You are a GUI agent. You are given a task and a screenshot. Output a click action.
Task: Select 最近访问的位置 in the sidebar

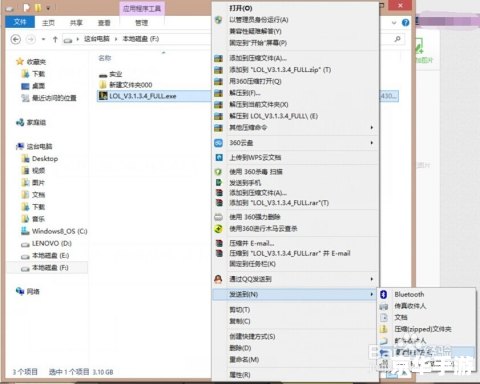pos(54,98)
